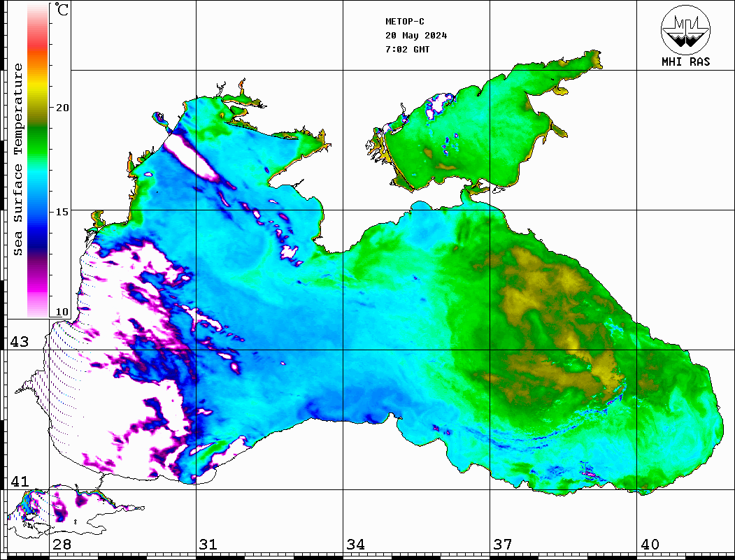Screen dimensions: 735x560
Task: Click the MHI RAS circular logo
Action: 685,29
